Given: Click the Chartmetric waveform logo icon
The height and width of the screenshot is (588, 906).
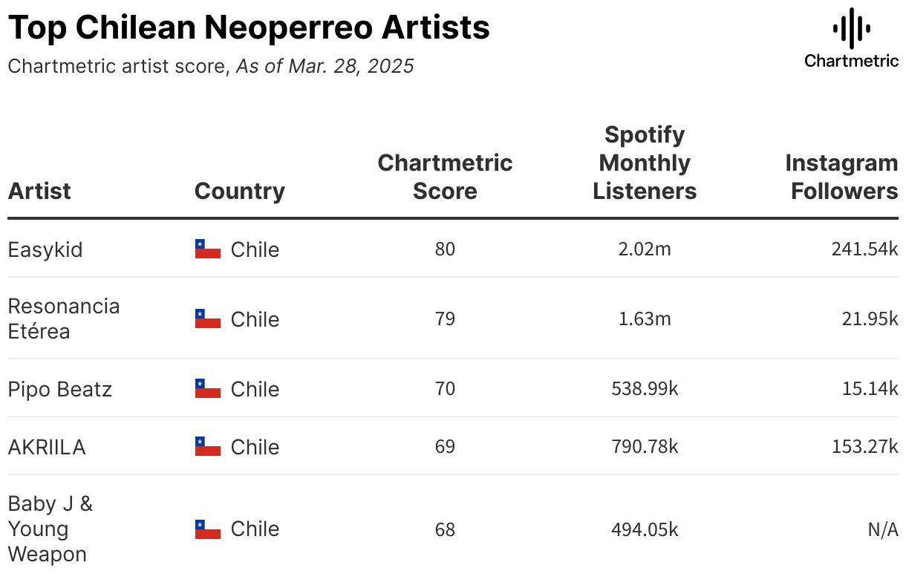Looking at the screenshot, I should pyautogui.click(x=851, y=28).
